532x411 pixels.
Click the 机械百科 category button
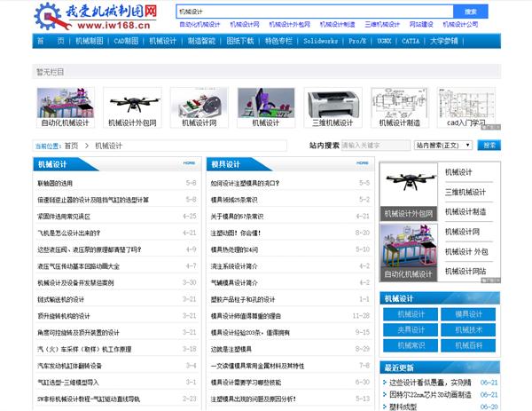coord(468,345)
